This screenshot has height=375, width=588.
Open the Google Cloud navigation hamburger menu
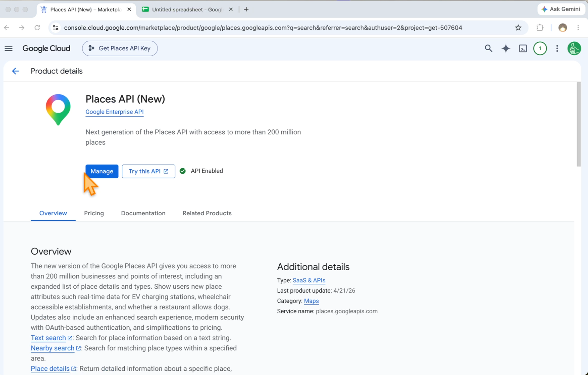[x=9, y=48]
